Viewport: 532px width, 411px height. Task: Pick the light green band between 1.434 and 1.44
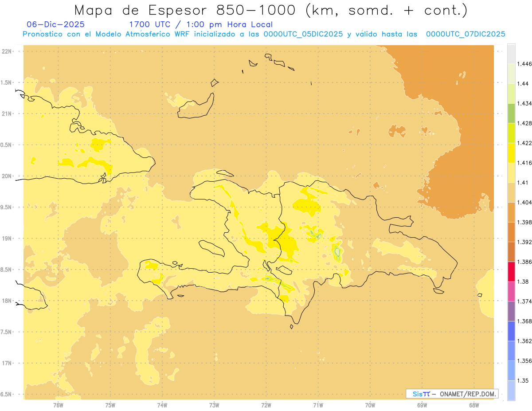(511, 94)
